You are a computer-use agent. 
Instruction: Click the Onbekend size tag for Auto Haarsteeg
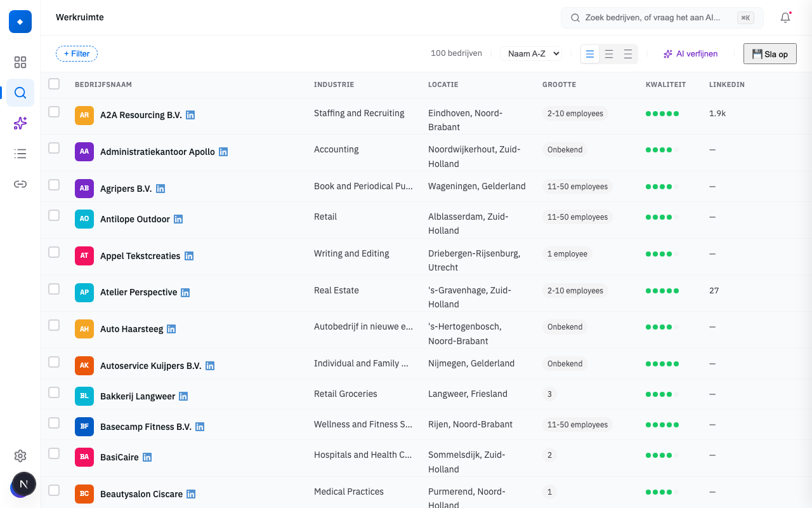[x=565, y=327]
